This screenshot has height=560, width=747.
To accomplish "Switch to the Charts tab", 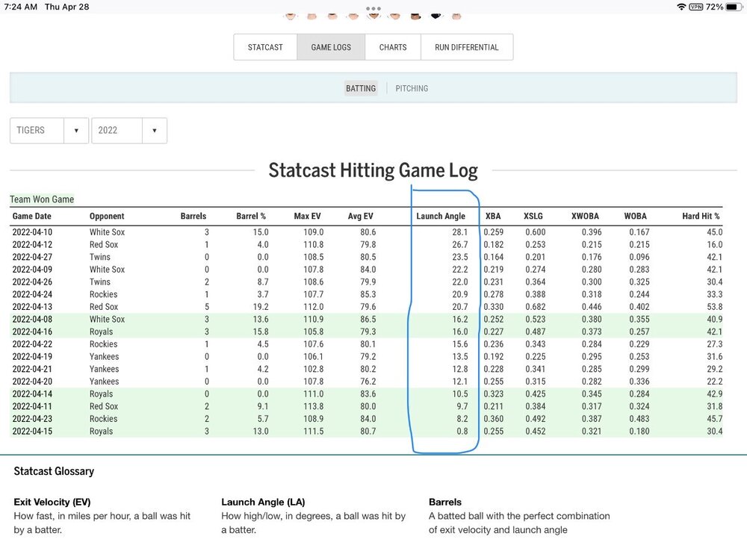I will [393, 47].
